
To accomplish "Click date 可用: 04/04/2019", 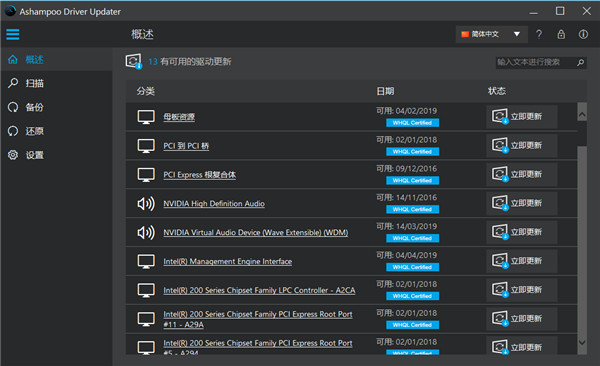I will [406, 255].
